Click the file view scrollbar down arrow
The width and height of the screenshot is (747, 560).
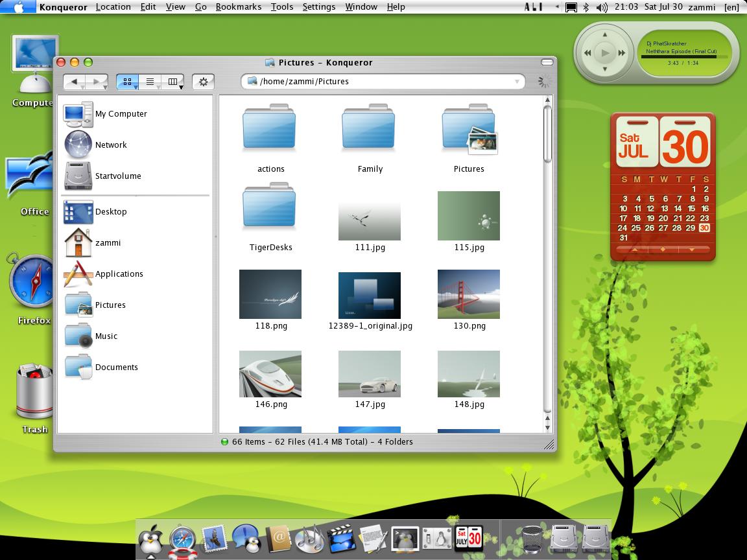547,428
